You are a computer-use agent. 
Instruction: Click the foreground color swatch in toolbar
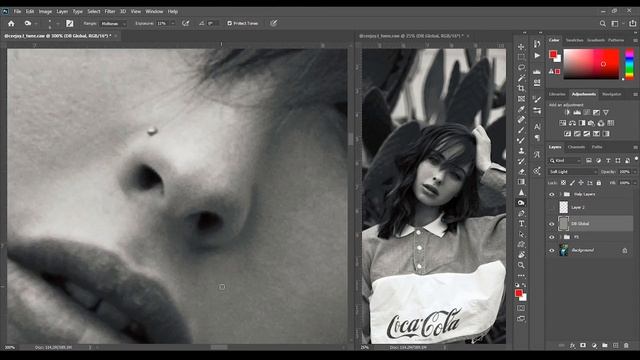(519, 293)
